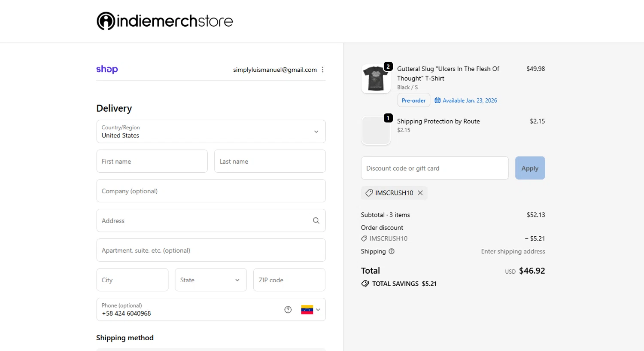The height and width of the screenshot is (351, 644).
Task: Open the account options three-dot menu
Action: (323, 70)
